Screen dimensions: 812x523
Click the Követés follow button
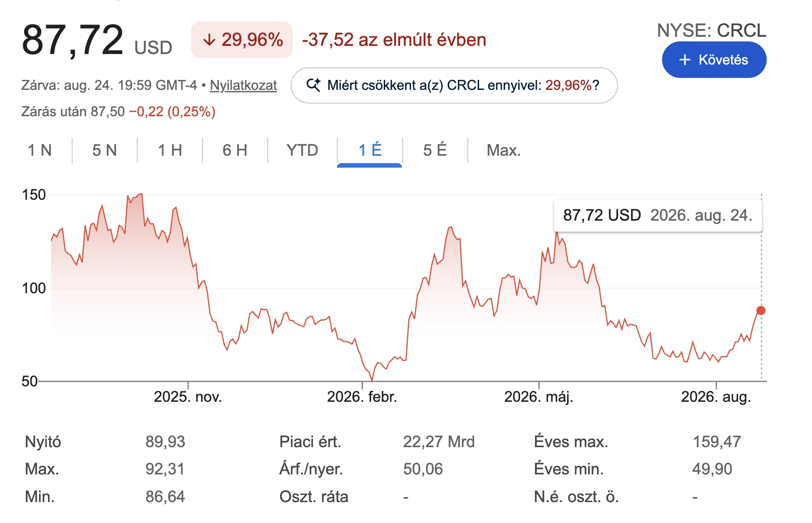[714, 59]
